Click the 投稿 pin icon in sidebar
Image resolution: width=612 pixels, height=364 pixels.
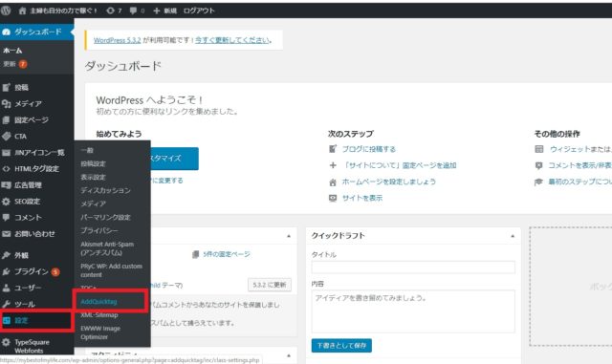pos(6,87)
